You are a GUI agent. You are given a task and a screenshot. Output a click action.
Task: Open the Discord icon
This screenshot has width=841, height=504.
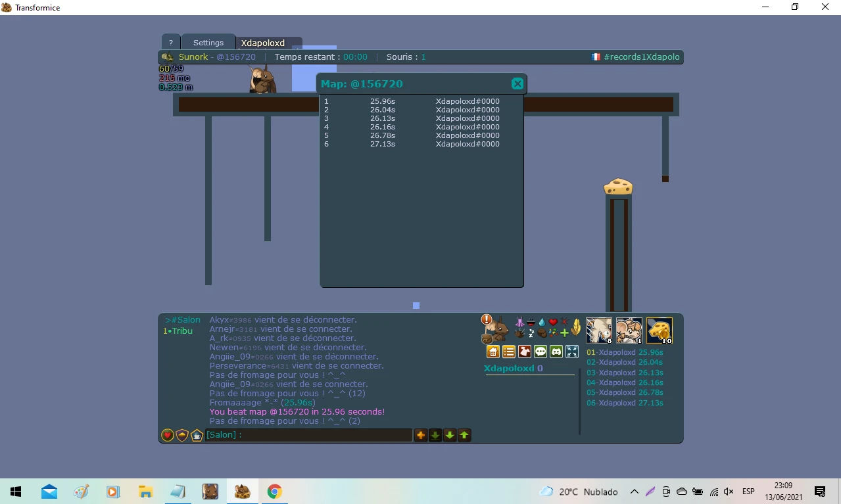point(556,352)
